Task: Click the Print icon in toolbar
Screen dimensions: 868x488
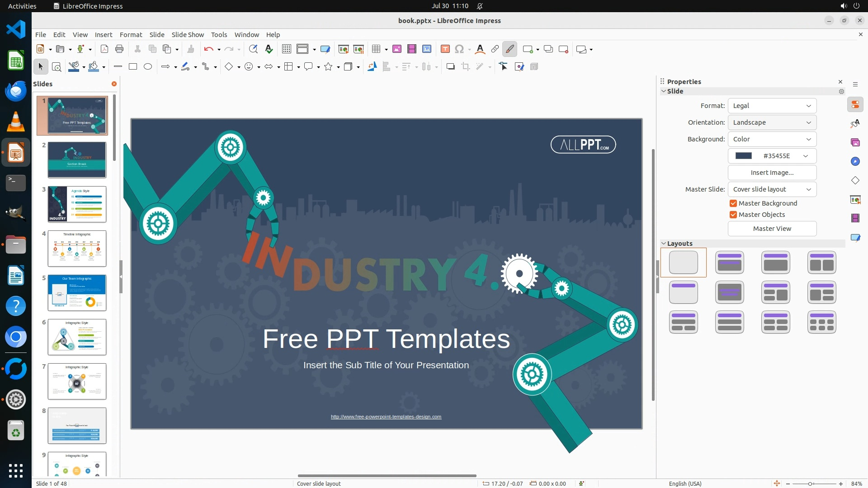Action: pos(119,49)
